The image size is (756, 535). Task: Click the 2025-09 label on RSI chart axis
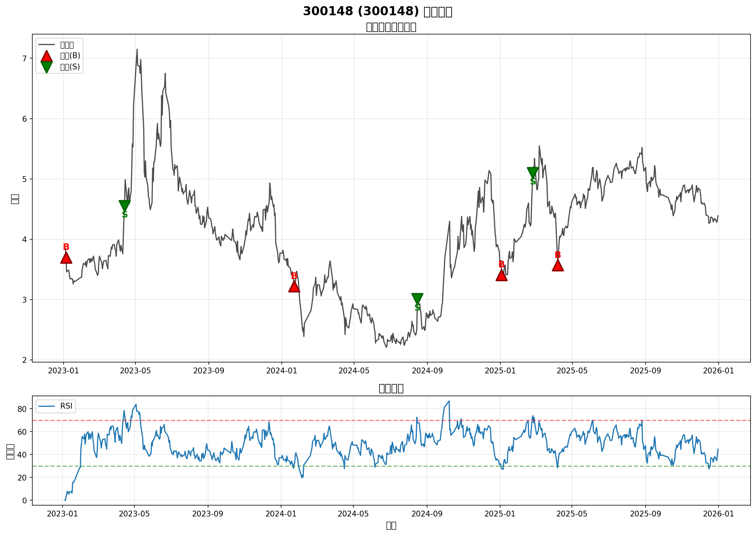[x=646, y=514]
